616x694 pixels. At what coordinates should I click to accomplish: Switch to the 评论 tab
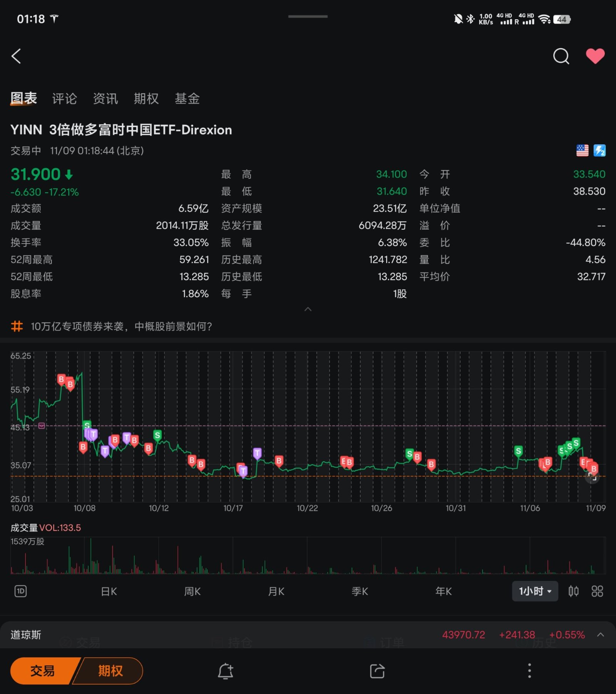[x=64, y=99]
